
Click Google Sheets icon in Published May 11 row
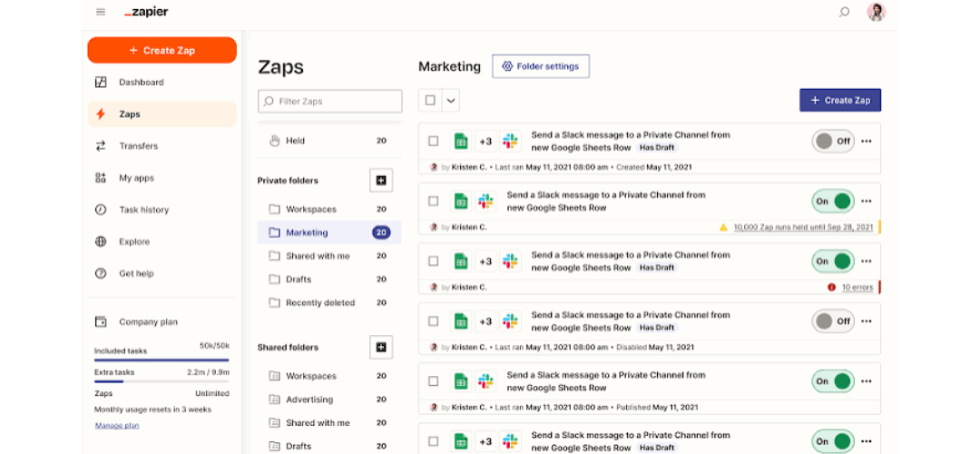pyautogui.click(x=461, y=381)
